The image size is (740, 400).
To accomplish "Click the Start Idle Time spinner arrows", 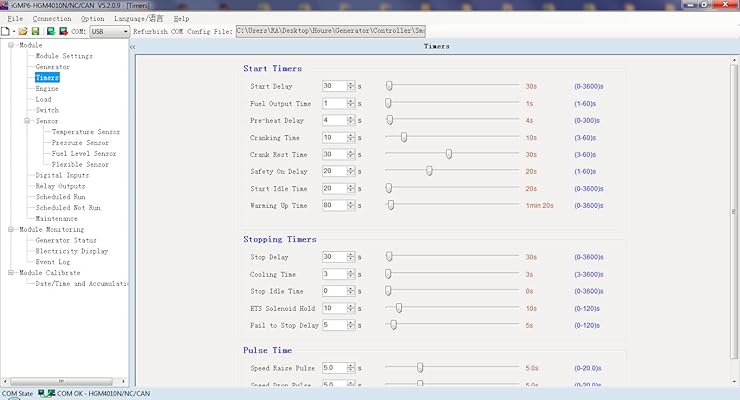I will (x=351, y=188).
